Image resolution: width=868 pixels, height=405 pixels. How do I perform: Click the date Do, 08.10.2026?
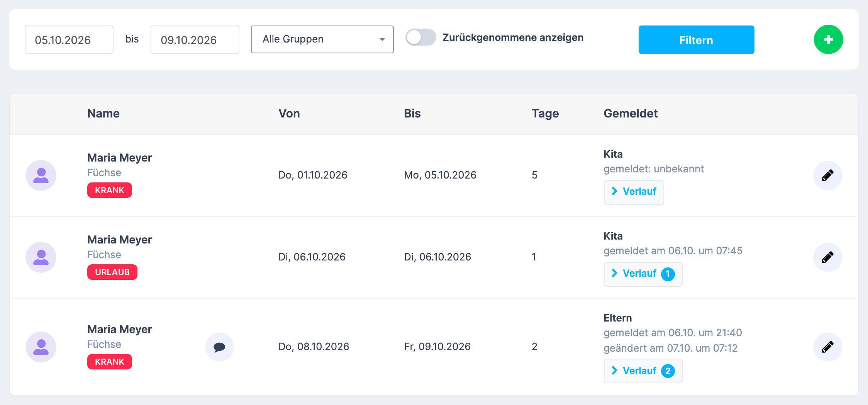[314, 347]
